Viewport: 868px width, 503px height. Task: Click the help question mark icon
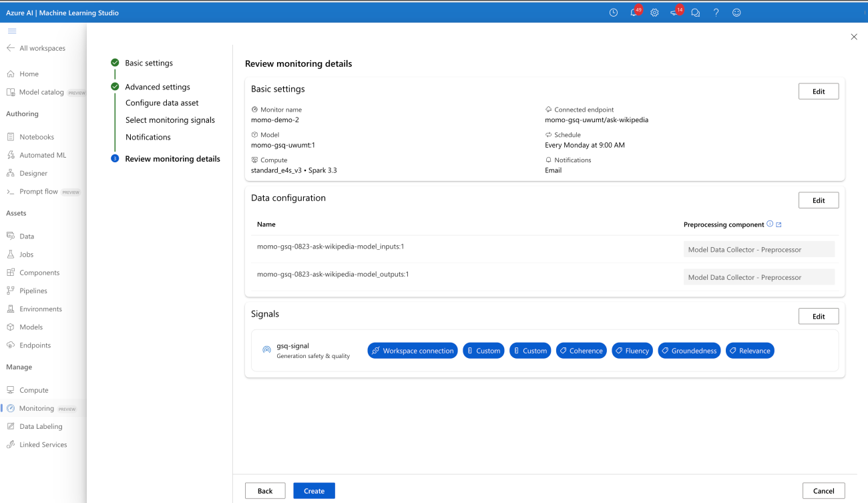point(716,13)
